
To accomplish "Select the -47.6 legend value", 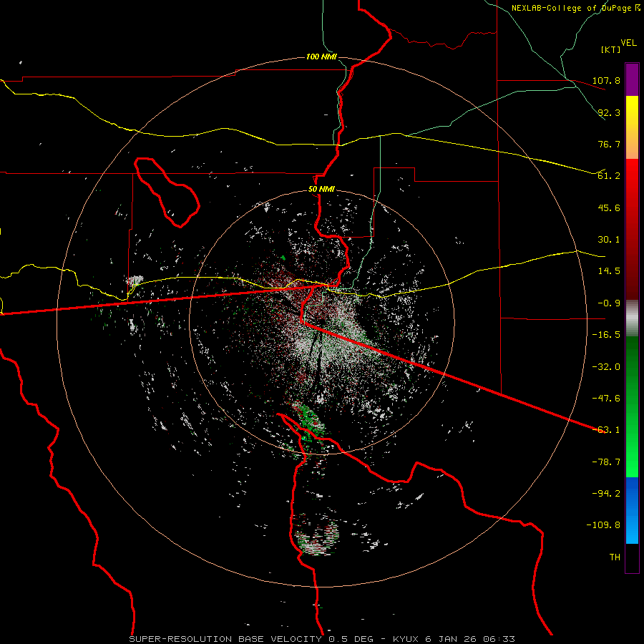I will [607, 399].
